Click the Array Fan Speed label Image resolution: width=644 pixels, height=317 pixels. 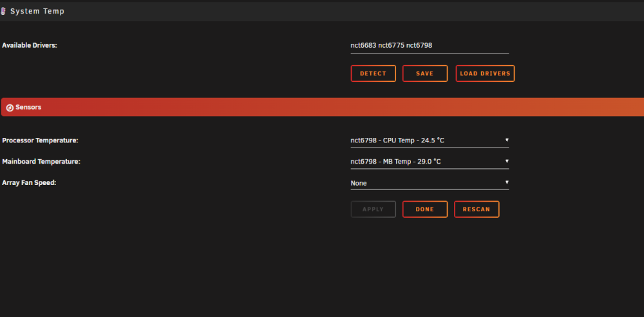point(29,182)
